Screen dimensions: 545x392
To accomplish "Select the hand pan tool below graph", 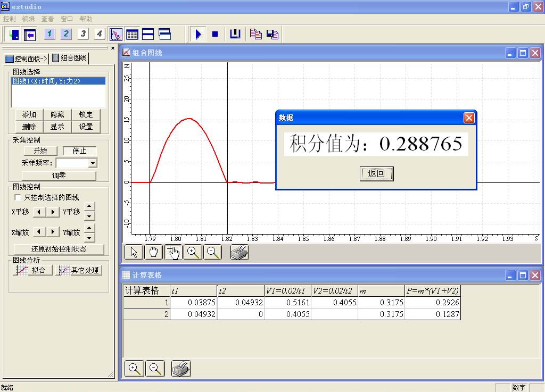I will 153,253.
